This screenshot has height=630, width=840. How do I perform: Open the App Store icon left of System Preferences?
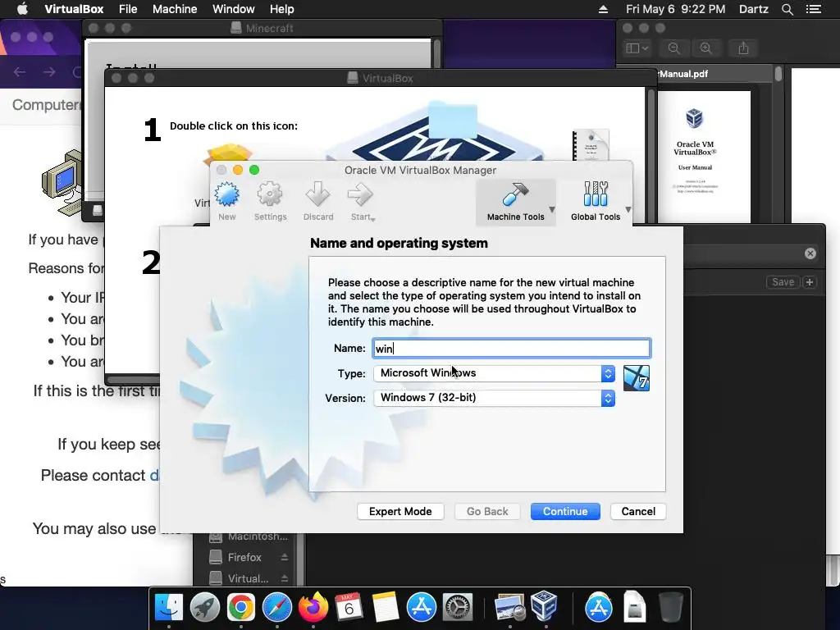tap(421, 608)
